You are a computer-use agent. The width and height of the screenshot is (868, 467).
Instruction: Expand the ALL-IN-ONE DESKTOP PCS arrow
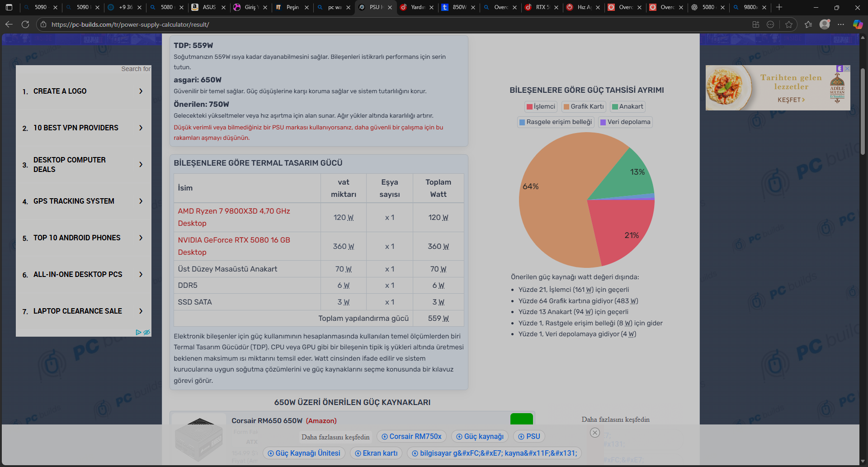(141, 274)
